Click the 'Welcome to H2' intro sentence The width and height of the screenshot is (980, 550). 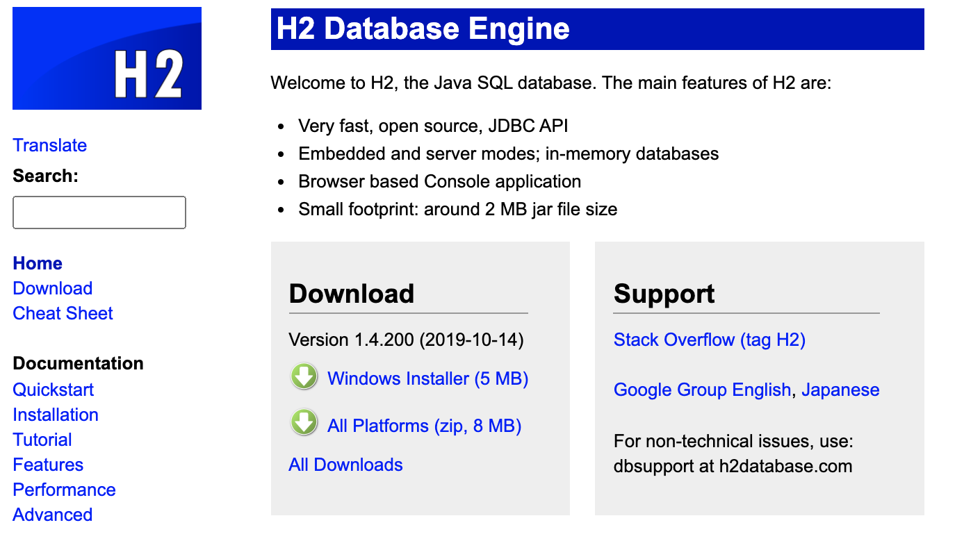click(x=551, y=83)
